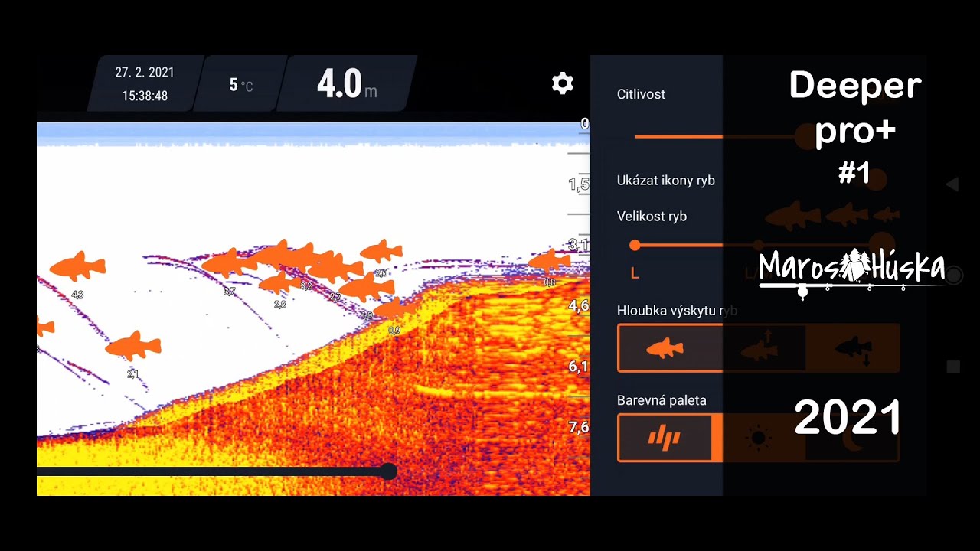Choose the sun daytime color palette
Image resolution: width=980 pixels, height=551 pixels.
(x=759, y=438)
